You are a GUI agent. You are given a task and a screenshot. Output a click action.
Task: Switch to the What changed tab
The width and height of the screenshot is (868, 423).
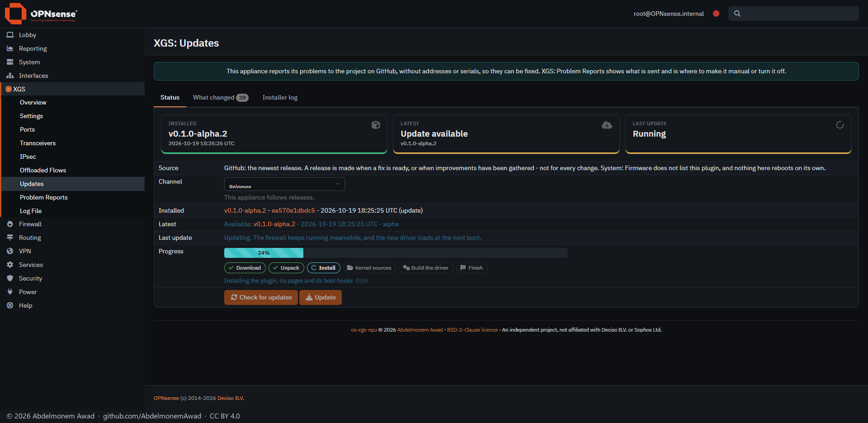pyautogui.click(x=221, y=97)
